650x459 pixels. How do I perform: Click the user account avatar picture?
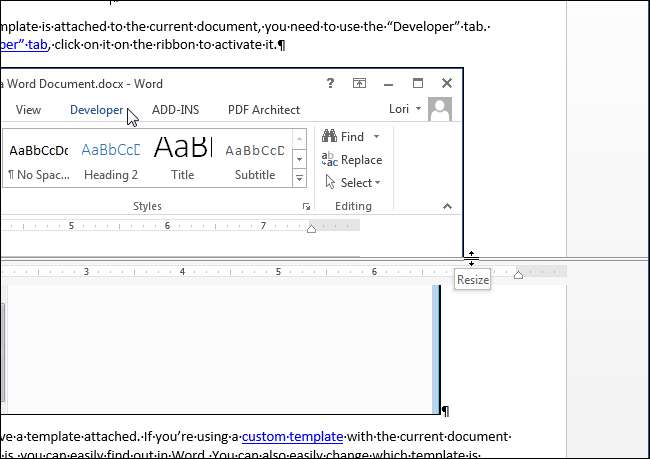point(440,110)
